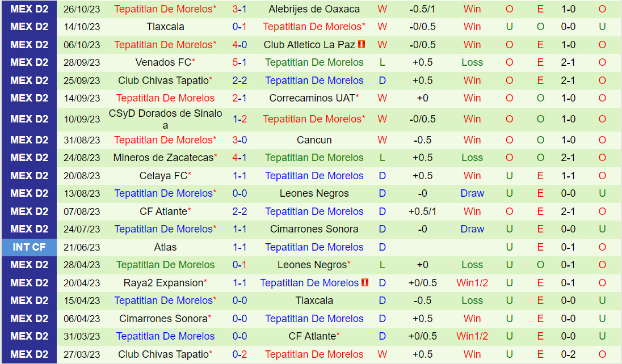Open the Venados FC team page
622x364 pixels.
pos(162,62)
